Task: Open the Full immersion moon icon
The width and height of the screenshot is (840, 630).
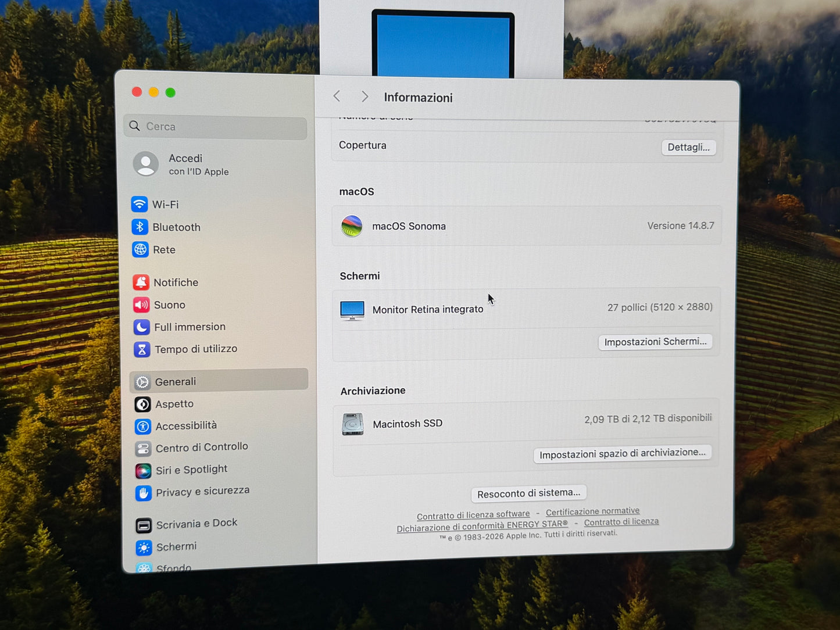Action: click(x=141, y=327)
